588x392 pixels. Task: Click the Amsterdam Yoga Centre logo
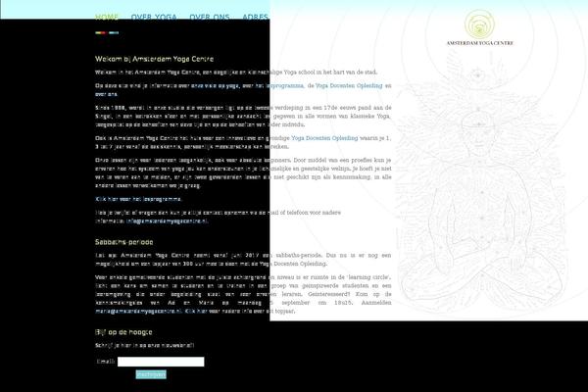tap(479, 28)
